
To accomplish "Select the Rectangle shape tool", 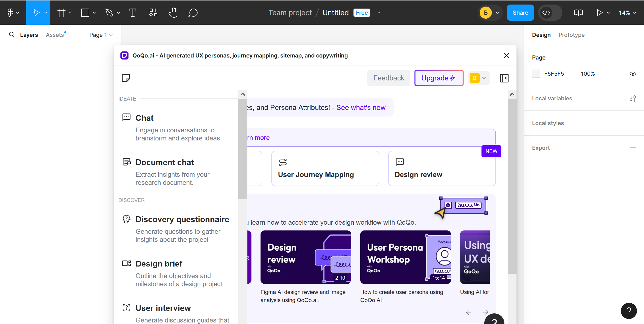I will (85, 13).
